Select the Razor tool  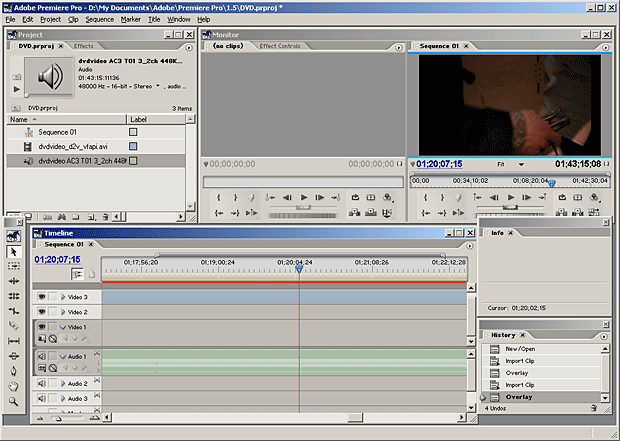pos(13,326)
